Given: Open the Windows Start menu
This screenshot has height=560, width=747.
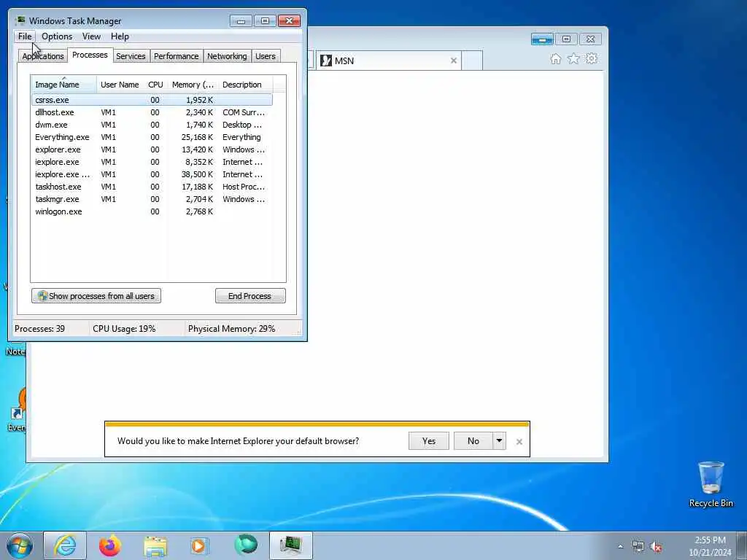Looking at the screenshot, I should coord(20,546).
